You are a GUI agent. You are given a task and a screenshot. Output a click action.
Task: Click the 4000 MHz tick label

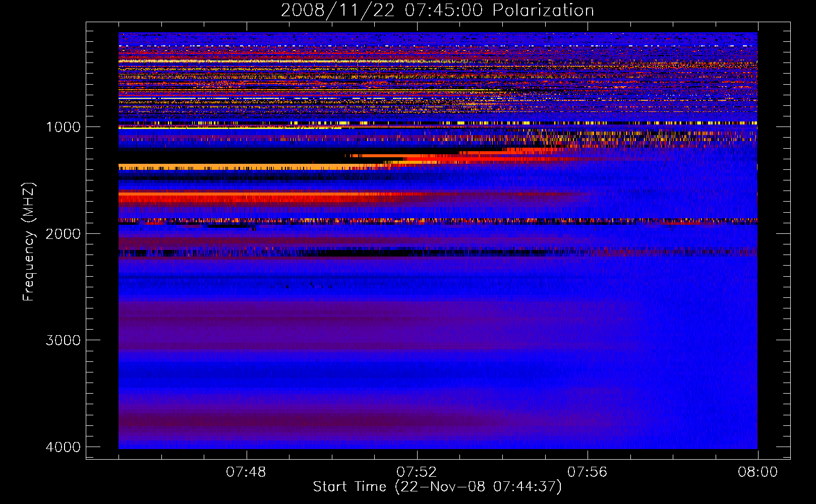[63, 447]
